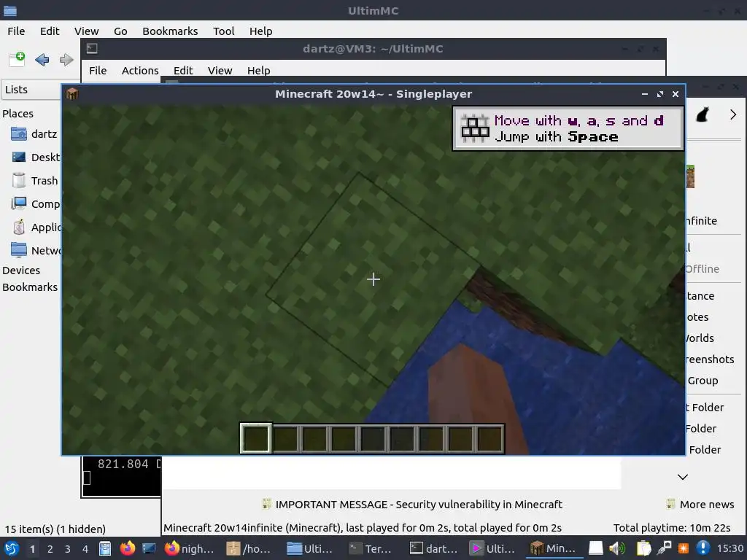
Task: Click the Notes button in the launcher sidebar
Action: (x=697, y=316)
